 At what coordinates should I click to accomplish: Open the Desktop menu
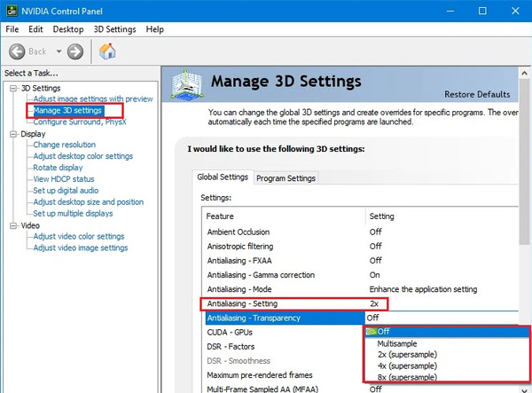tap(68, 29)
